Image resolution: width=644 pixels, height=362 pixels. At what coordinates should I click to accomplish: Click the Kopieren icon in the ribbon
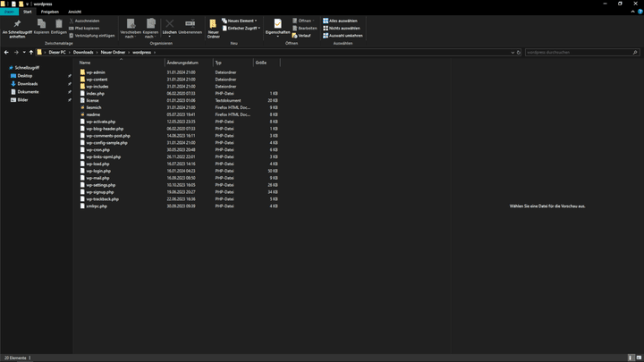point(41,24)
